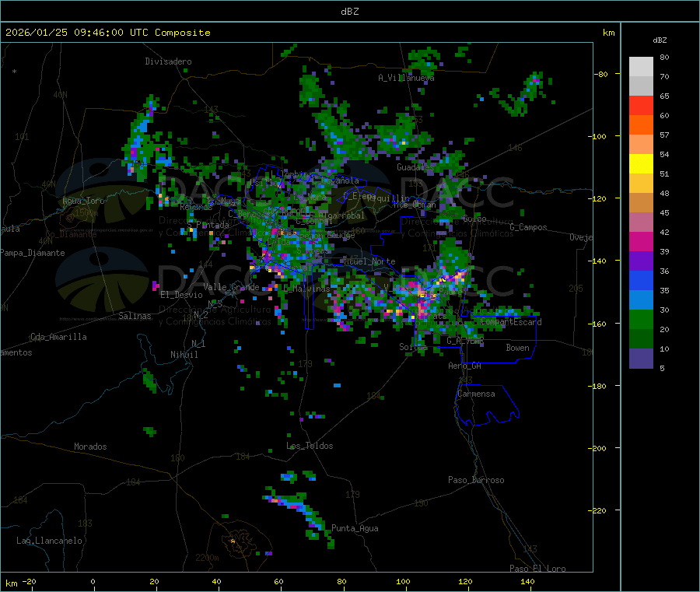Select the 65-70 dBZ light gray swatch
This screenshot has width=700, height=592.
click(641, 86)
